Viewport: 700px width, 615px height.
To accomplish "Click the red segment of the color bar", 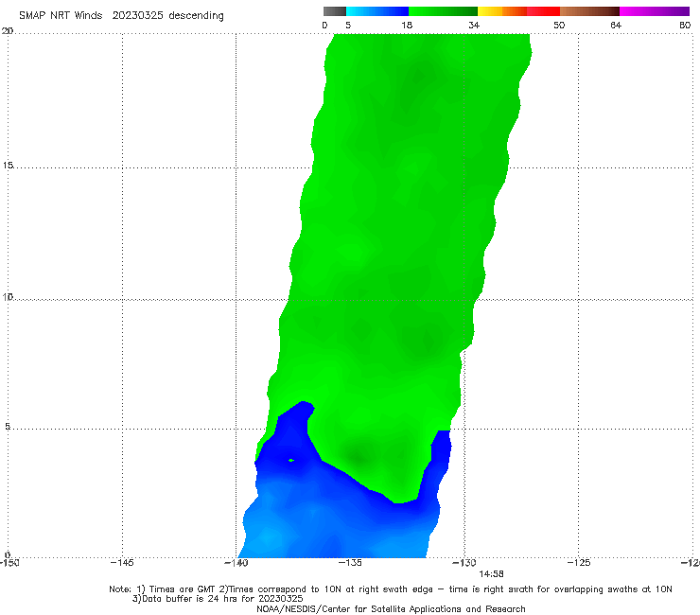I will [543, 11].
